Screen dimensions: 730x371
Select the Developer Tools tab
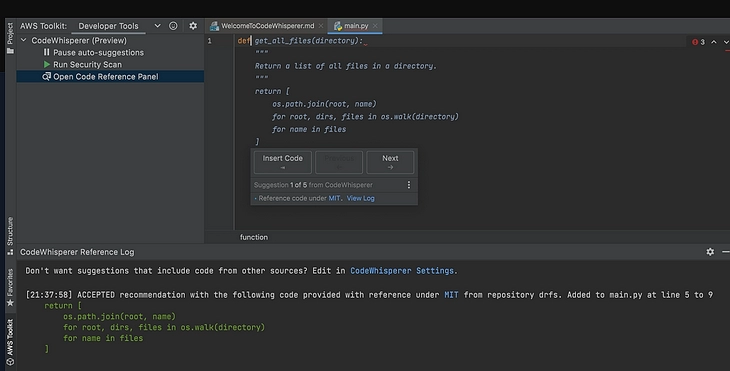[x=108, y=26]
